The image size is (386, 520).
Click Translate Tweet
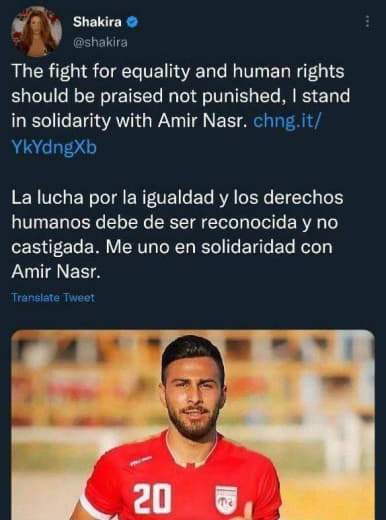(x=53, y=297)
